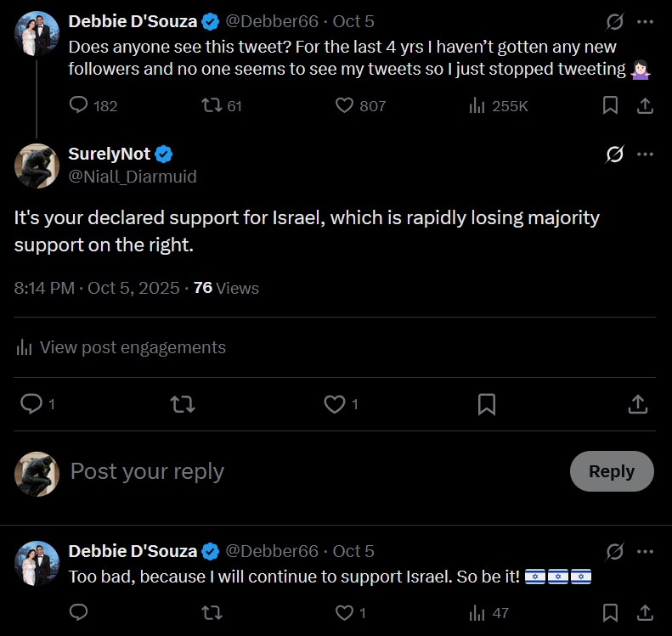Open the Grok icon on top tweet

pyautogui.click(x=614, y=21)
